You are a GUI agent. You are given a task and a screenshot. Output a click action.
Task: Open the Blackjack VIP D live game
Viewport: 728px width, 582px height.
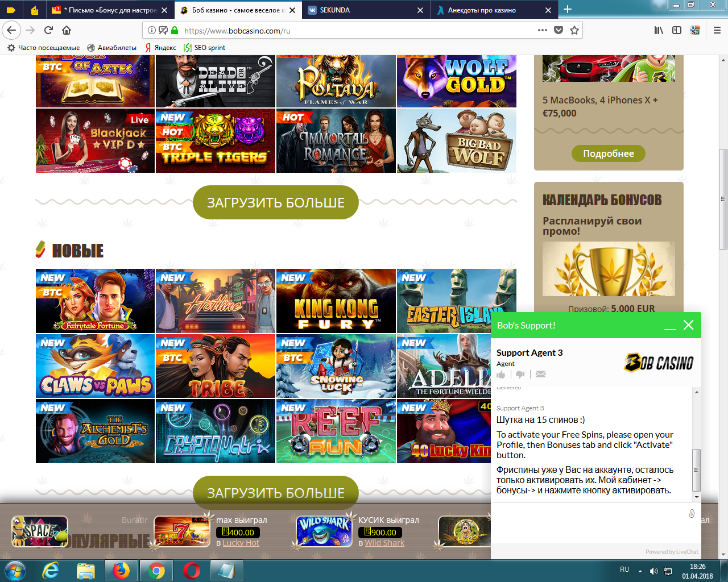click(95, 140)
